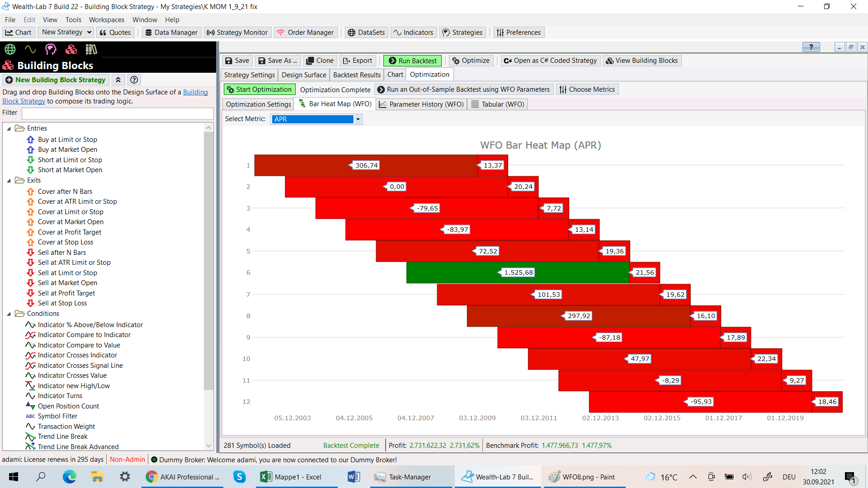
Task: Open the Workspaces menu
Action: 106,20
